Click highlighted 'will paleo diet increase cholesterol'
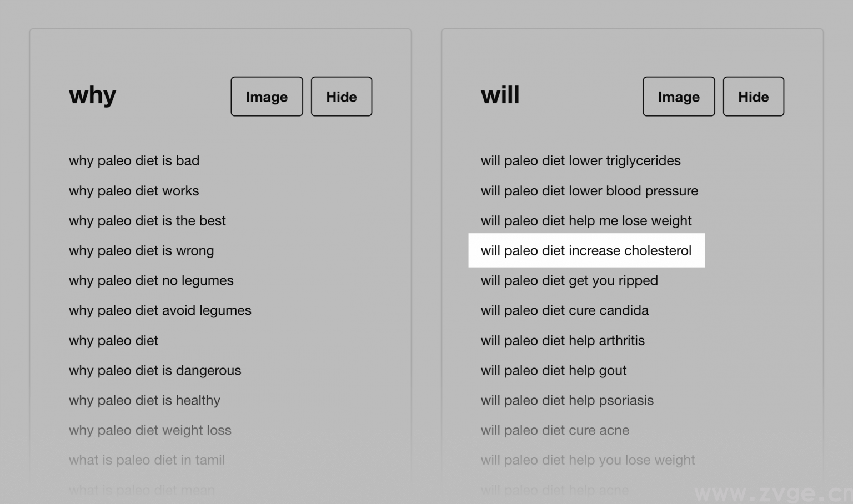 586,251
